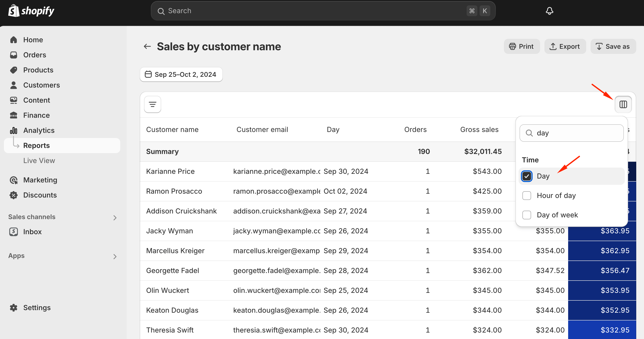The height and width of the screenshot is (339, 644).
Task: Toggle the Day checkbox off
Action: [527, 176]
